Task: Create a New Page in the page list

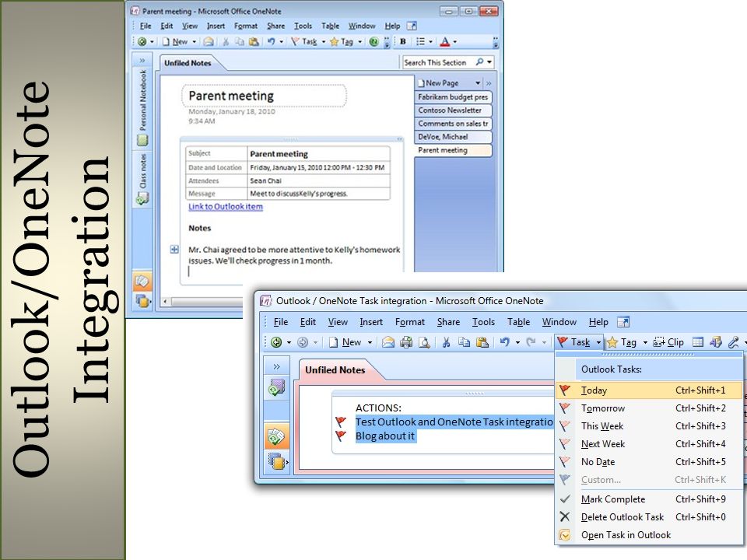Action: [438, 83]
